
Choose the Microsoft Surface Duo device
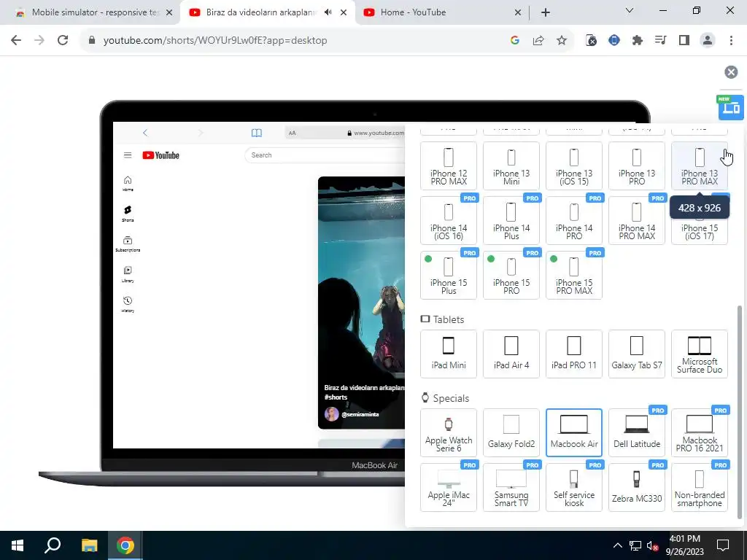[x=700, y=354]
